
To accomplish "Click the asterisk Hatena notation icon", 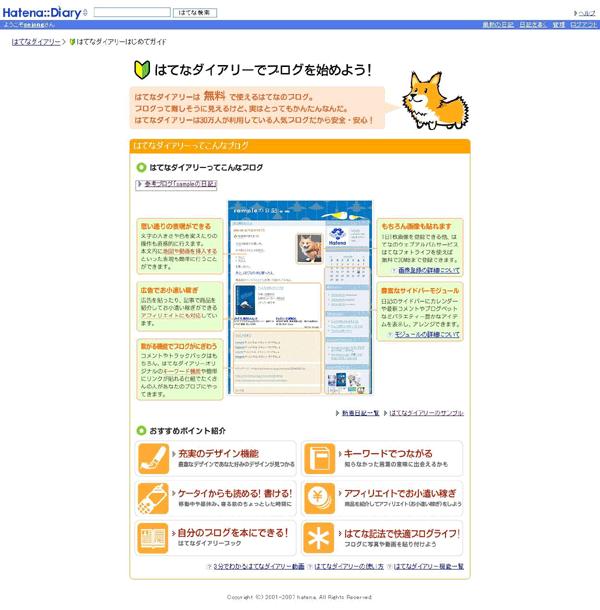I will pyautogui.click(x=319, y=538).
